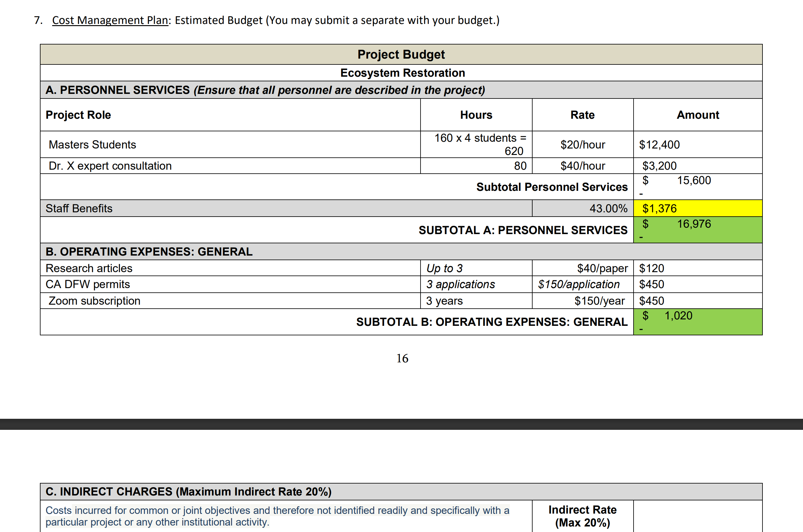Click the CA DFW permits row label

[x=87, y=284]
